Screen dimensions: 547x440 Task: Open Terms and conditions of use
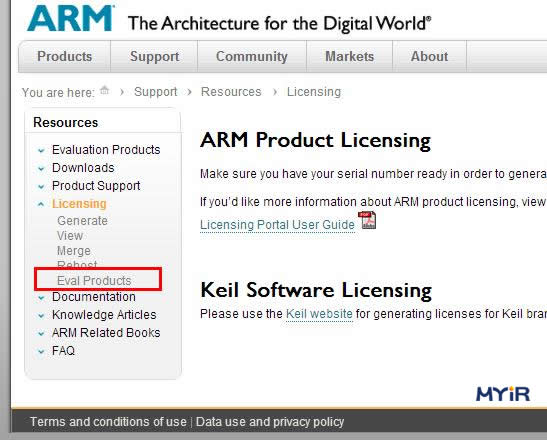pyautogui.click(x=108, y=422)
